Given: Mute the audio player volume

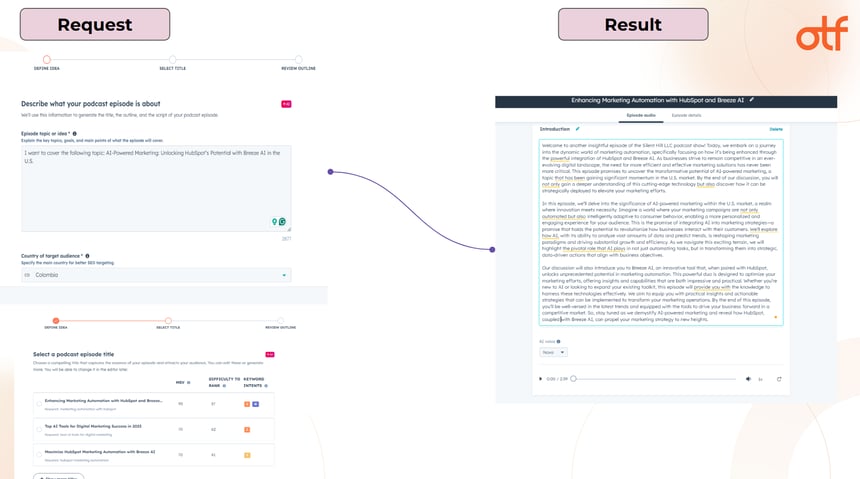Looking at the screenshot, I should pyautogui.click(x=748, y=379).
